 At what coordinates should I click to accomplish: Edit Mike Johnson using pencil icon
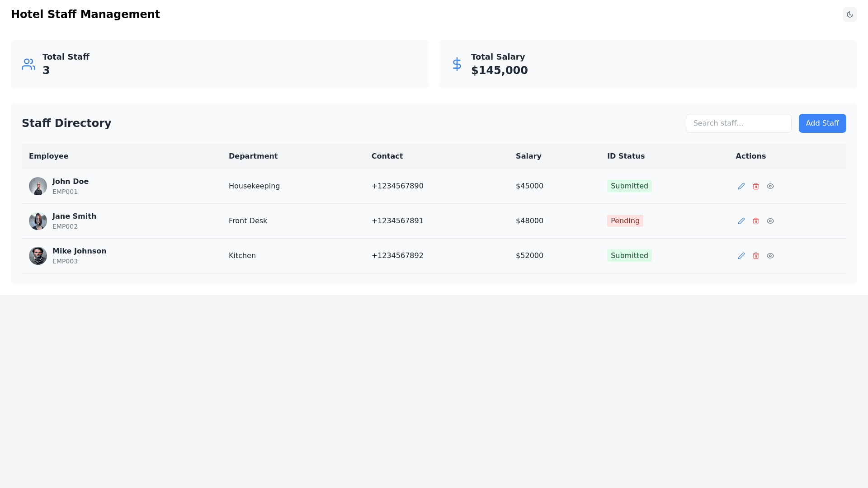tap(741, 256)
